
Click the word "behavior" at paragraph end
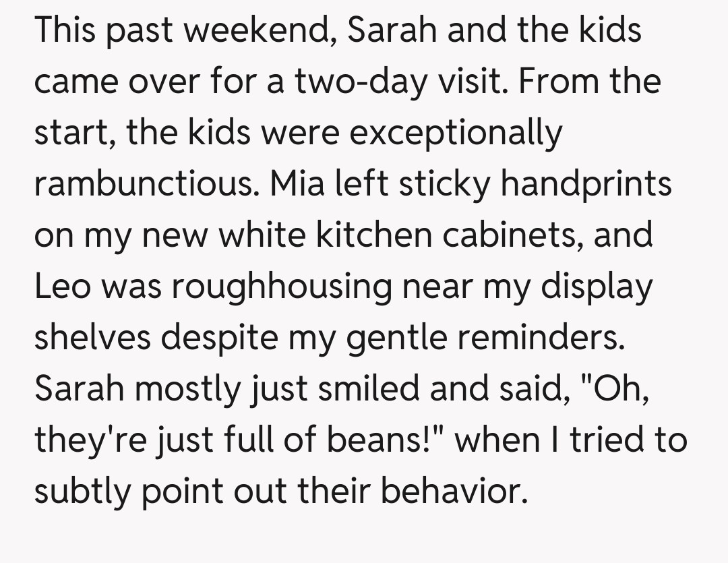tap(453, 492)
